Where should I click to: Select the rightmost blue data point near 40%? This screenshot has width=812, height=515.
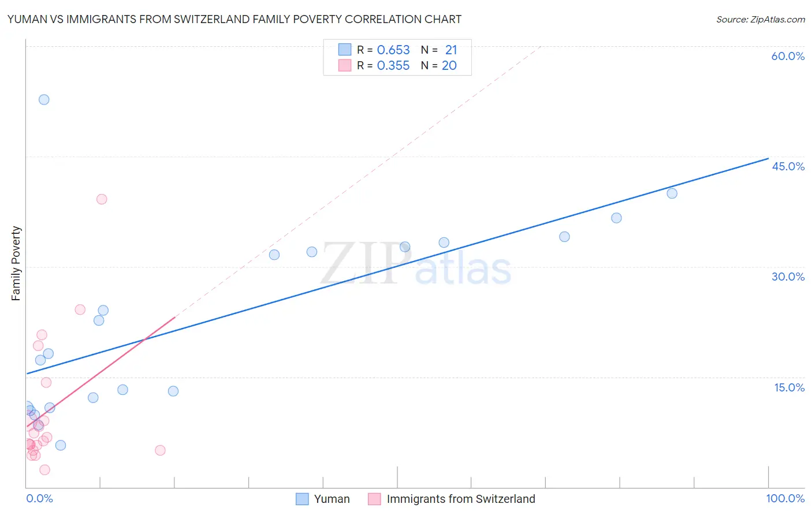tap(672, 193)
